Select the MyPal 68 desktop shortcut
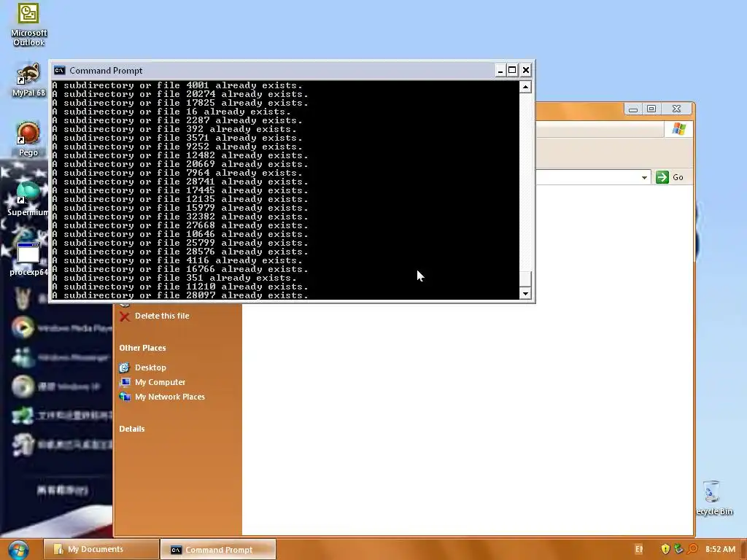 point(28,80)
